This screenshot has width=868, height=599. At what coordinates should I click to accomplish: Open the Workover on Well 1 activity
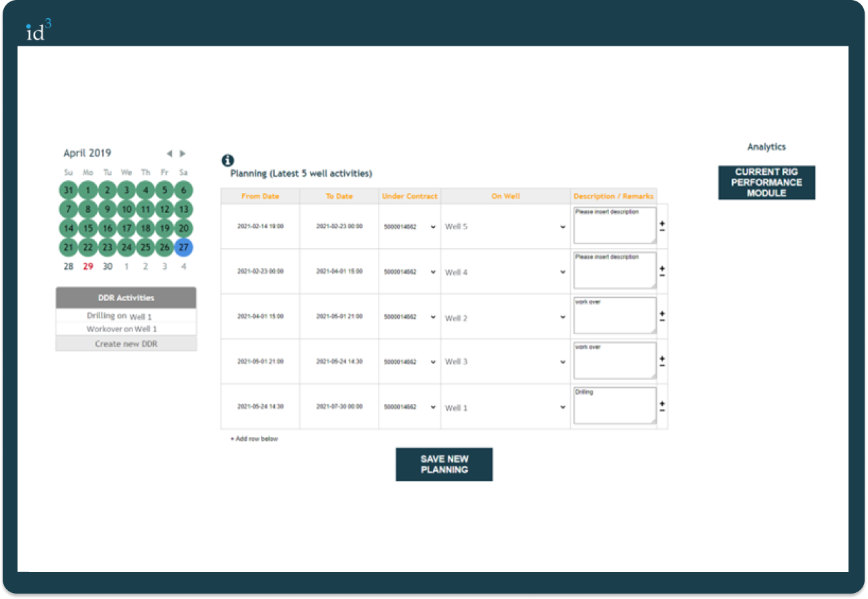126,329
